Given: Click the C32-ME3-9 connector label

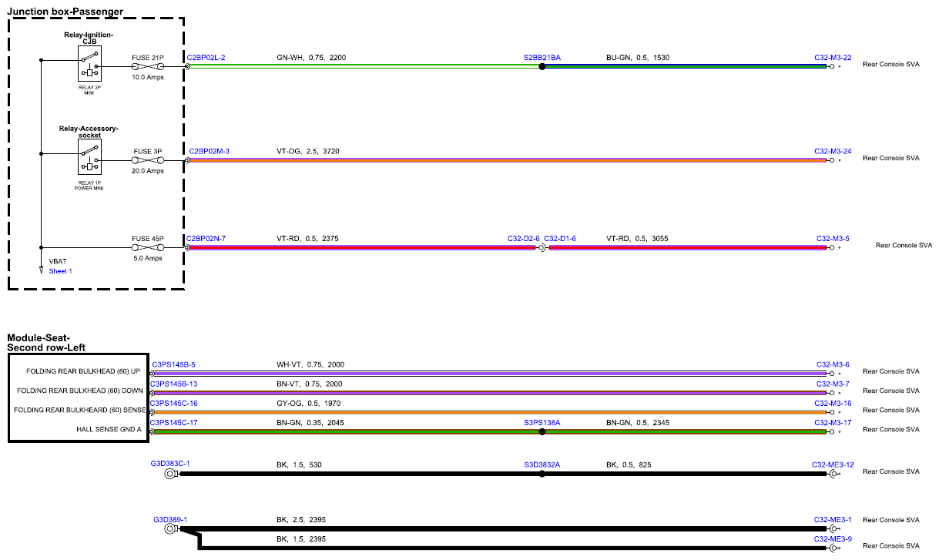Looking at the screenshot, I should coord(833,539).
